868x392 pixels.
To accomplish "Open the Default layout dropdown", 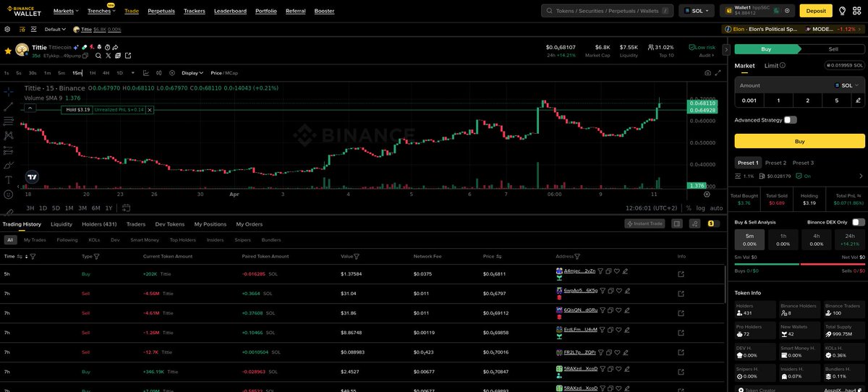I will 54,30.
